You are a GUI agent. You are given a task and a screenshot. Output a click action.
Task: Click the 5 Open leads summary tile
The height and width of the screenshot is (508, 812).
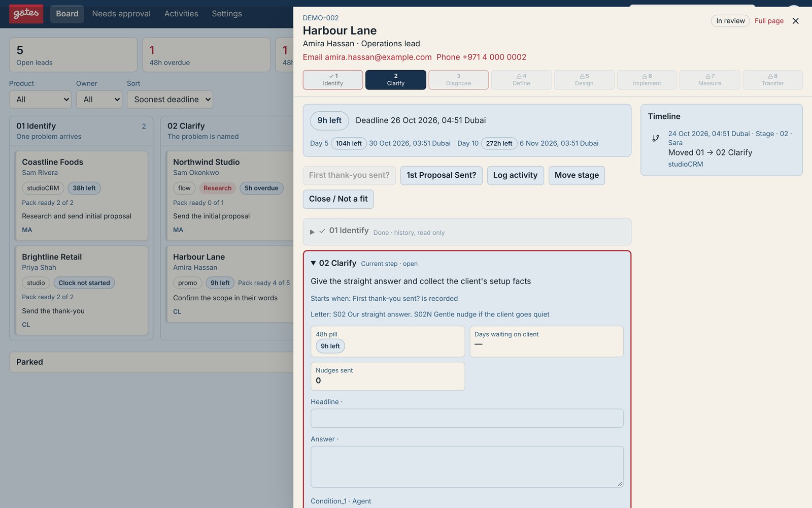[x=73, y=55]
